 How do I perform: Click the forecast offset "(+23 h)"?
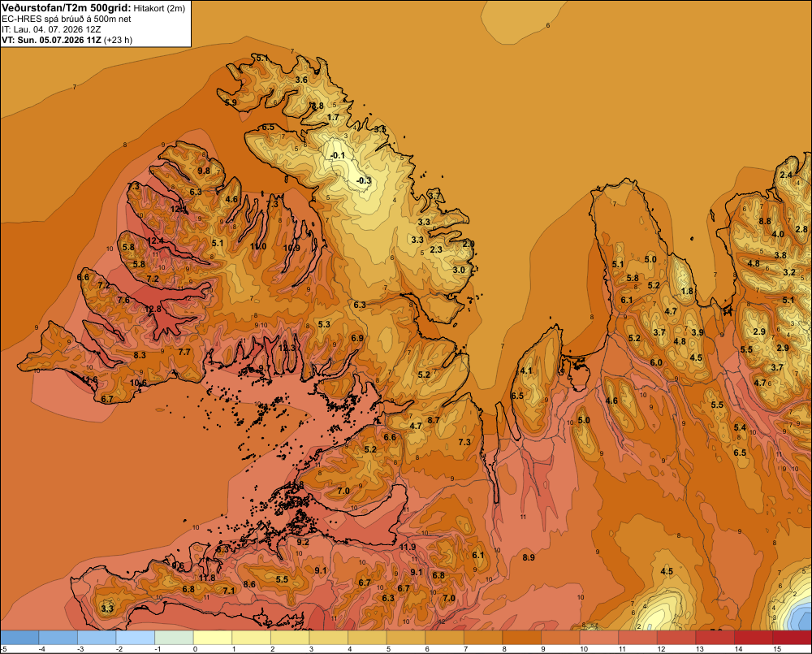coord(118,40)
